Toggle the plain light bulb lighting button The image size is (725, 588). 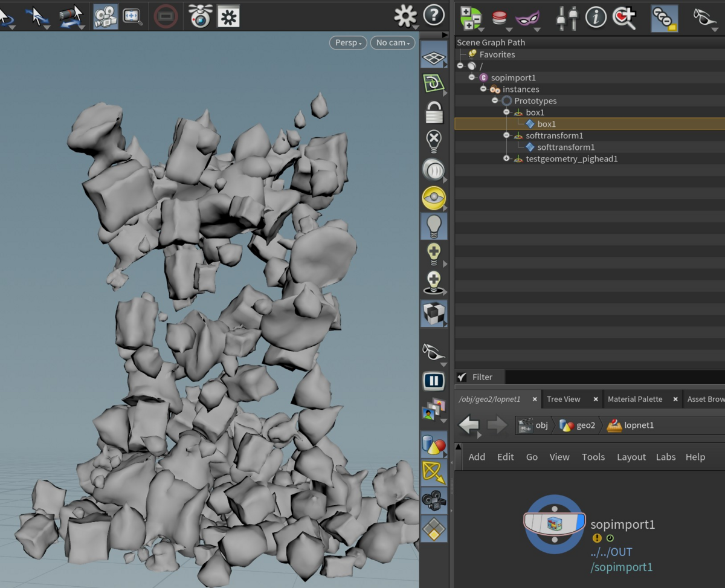pos(434,225)
